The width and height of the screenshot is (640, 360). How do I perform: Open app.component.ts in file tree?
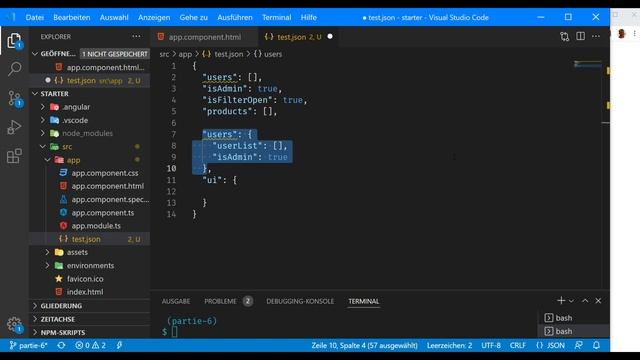pos(102,213)
